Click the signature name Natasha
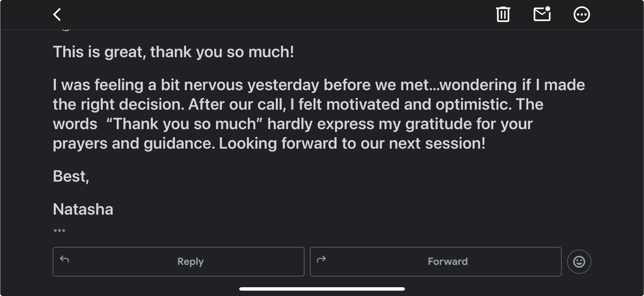This screenshot has height=296, width=644. tap(83, 209)
